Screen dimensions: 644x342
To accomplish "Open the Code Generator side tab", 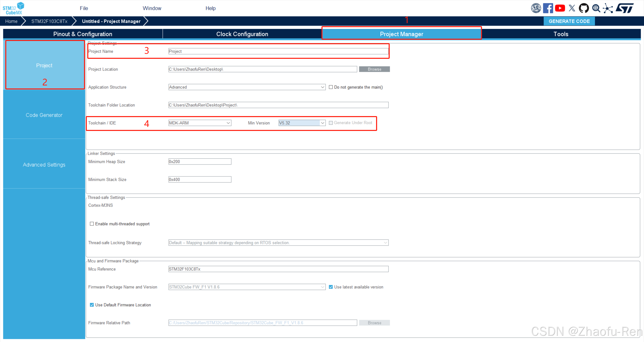I will 44,115.
